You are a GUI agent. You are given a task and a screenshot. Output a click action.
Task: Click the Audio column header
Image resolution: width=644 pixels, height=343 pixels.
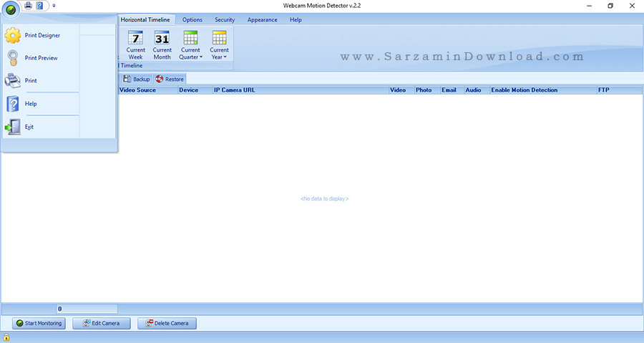[477, 90]
